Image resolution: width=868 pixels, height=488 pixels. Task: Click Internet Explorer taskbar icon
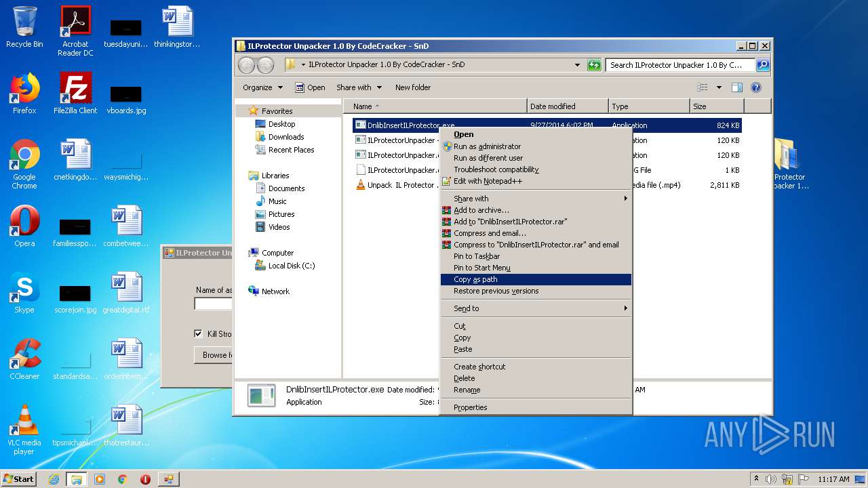(x=54, y=479)
